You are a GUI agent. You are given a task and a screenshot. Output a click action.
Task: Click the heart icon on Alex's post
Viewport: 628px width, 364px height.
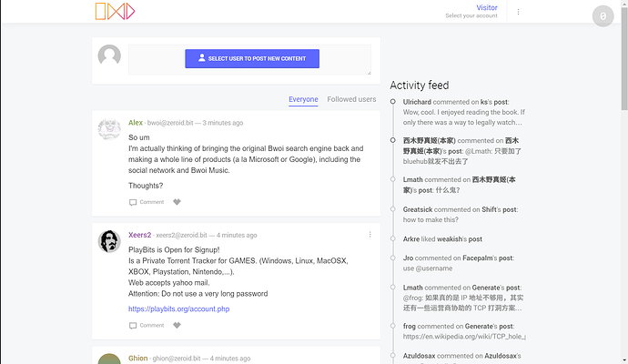coord(177,202)
